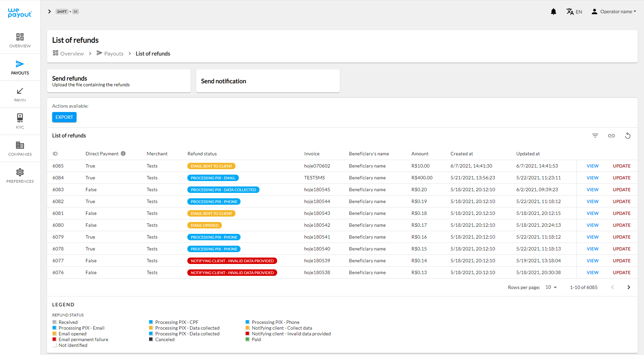
Task: Open the Send notification card
Action: click(x=268, y=81)
